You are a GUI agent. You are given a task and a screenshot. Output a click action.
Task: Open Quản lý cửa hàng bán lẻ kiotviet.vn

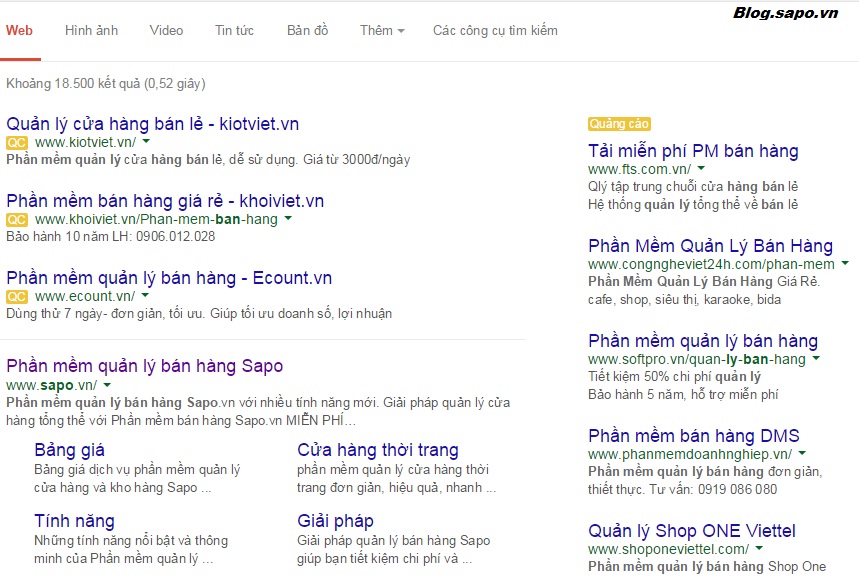coord(152,124)
